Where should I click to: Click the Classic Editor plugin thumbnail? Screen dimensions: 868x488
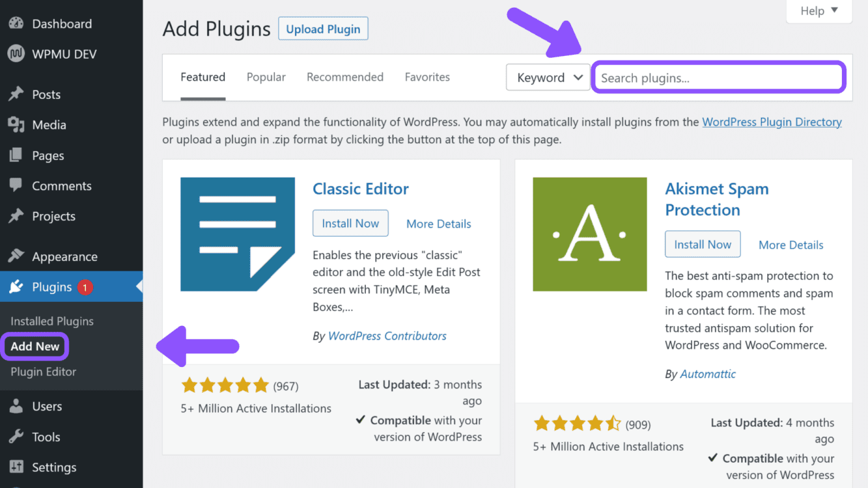pos(238,234)
